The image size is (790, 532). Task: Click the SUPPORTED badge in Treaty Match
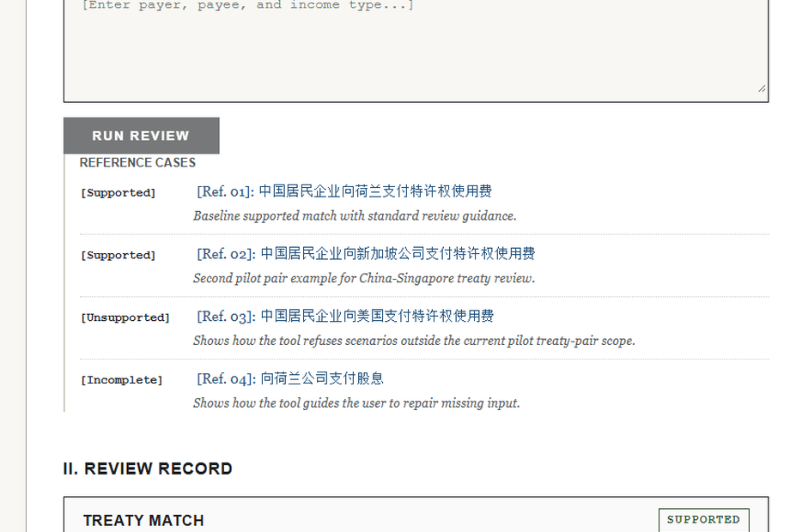coord(703,520)
